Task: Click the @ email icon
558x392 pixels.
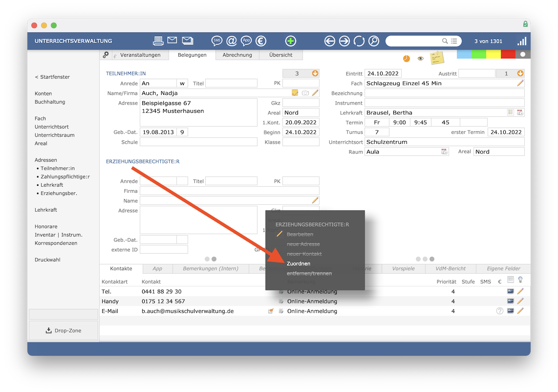Action: click(231, 41)
